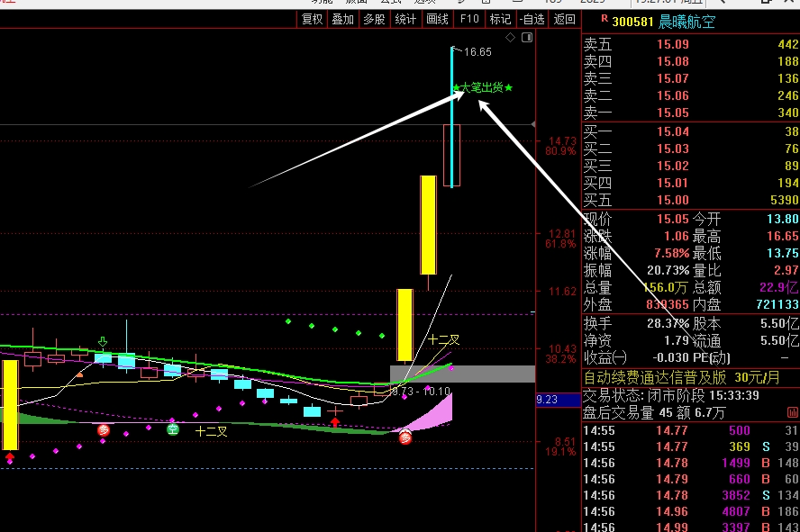Select the latest cyan candle
This screenshot has height=532, width=800.
click(451, 117)
